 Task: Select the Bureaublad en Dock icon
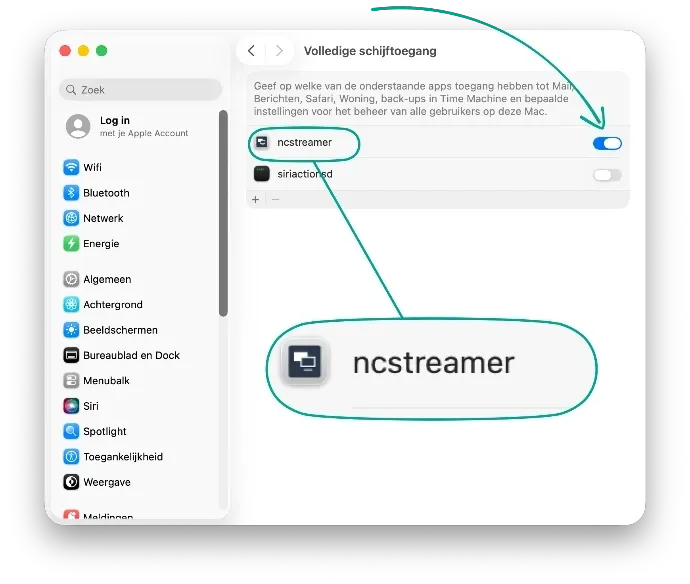71,355
